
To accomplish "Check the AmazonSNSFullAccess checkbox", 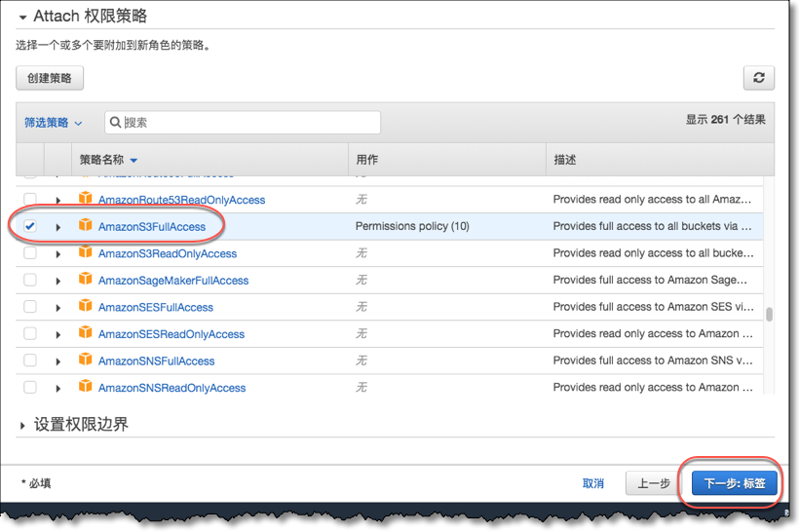I will 30,361.
